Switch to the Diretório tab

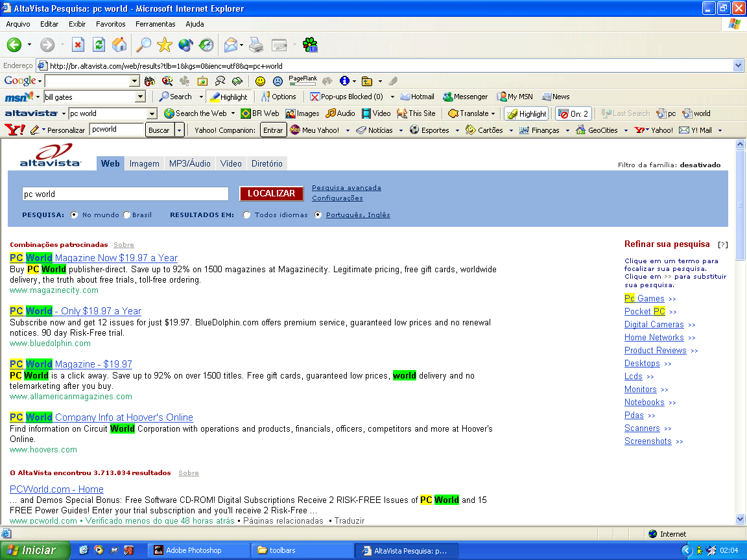pyautogui.click(x=267, y=163)
